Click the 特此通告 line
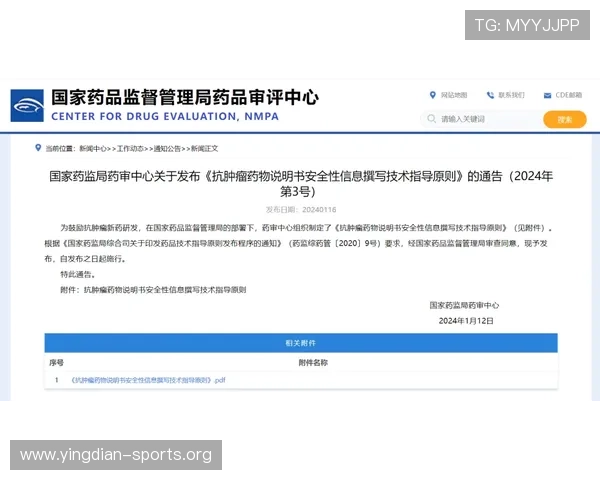This screenshot has width=600, height=480. [78, 274]
